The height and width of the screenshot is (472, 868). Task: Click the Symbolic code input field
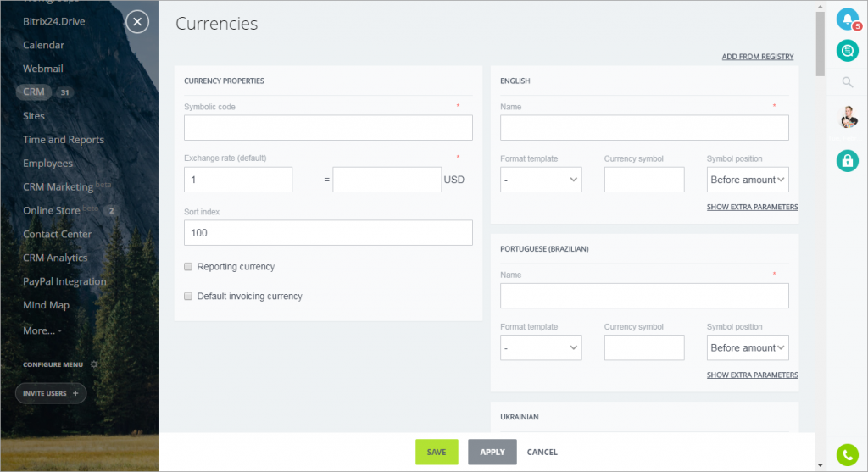coord(328,128)
